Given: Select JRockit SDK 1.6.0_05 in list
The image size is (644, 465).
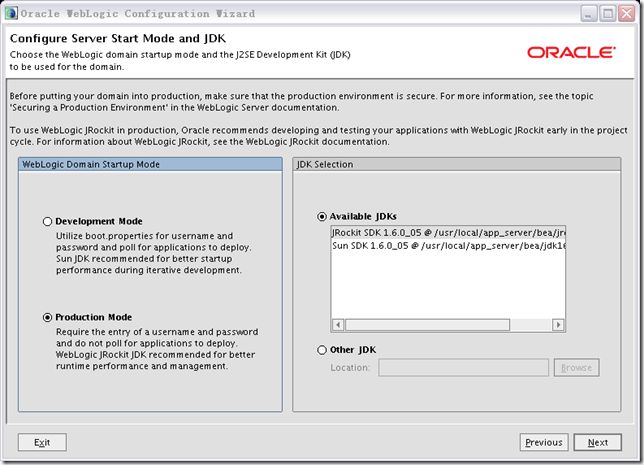Looking at the screenshot, I should tap(448, 232).
